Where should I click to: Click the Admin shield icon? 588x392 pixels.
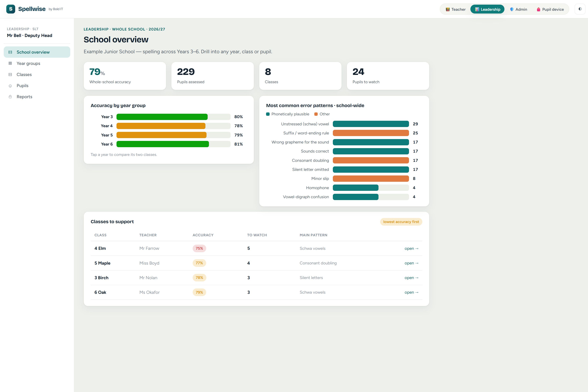click(x=512, y=9)
